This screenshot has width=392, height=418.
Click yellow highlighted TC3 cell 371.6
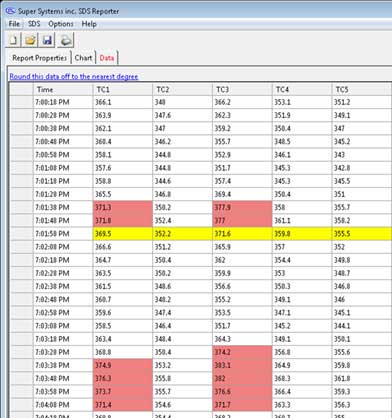pyautogui.click(x=242, y=234)
